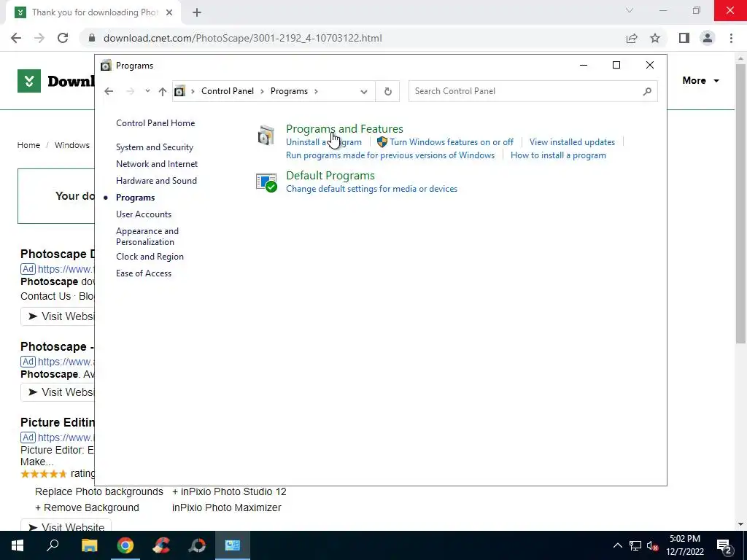This screenshot has height=560, width=747.
Task: Click the green Download.com logo
Action: pos(29,81)
